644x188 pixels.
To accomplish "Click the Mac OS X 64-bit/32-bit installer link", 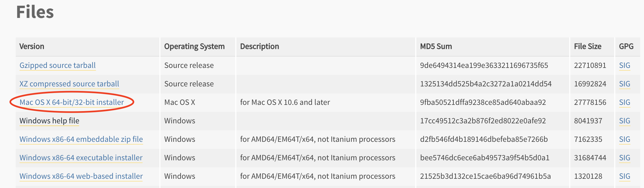I will tap(72, 102).
